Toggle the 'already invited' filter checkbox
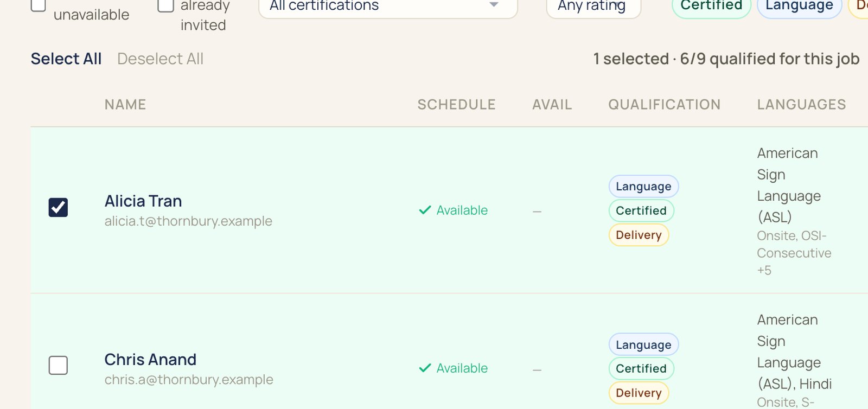Image resolution: width=868 pixels, height=409 pixels. [165, 4]
